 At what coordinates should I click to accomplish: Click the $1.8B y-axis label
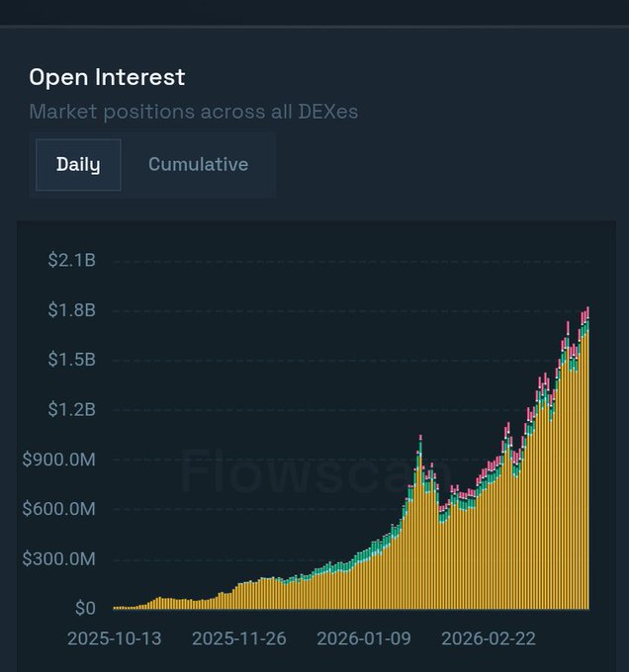coord(71,310)
